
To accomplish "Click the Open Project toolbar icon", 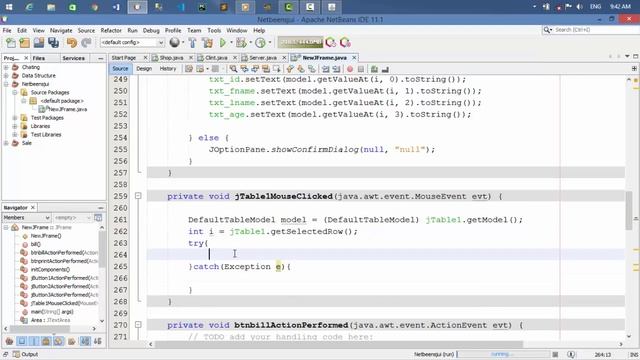I will coord(39,42).
